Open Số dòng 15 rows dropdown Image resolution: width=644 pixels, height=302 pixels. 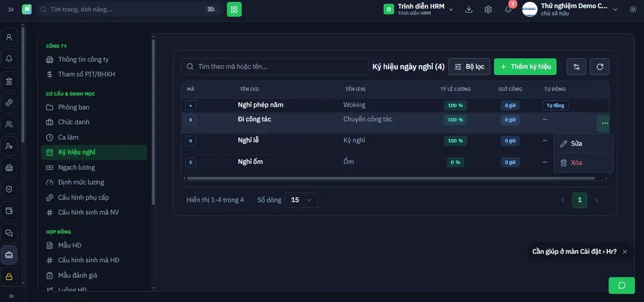pos(301,200)
